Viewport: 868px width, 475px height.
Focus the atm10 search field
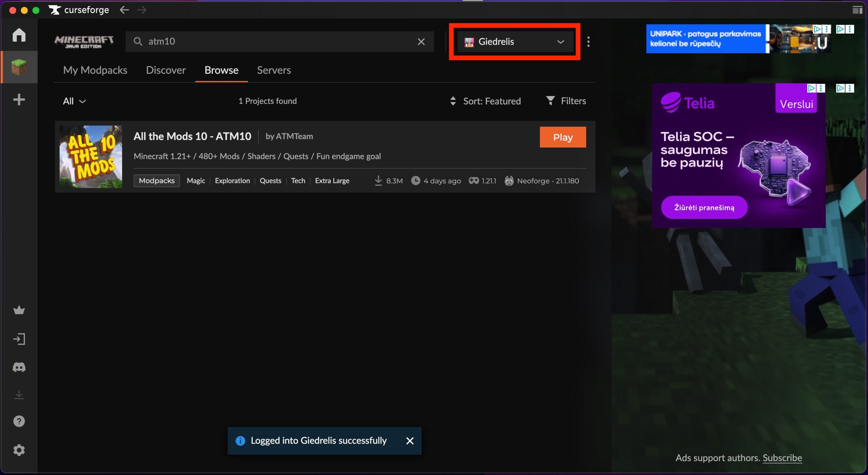click(280, 41)
